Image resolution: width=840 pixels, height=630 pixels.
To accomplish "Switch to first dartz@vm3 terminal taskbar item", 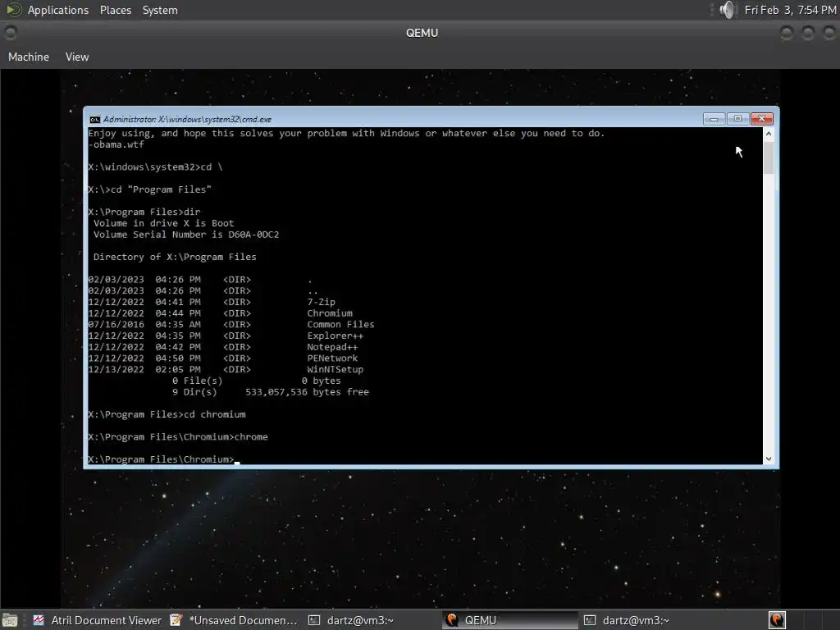I will pyautogui.click(x=351, y=620).
